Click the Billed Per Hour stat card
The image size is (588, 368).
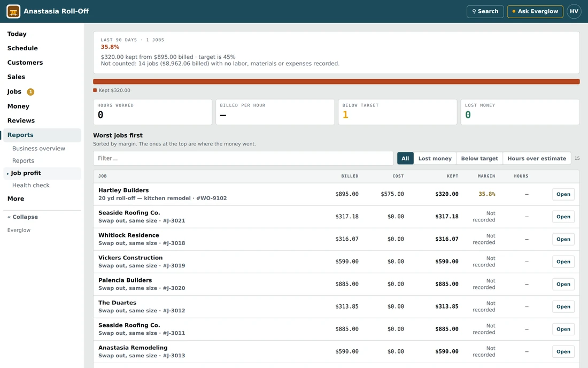pyautogui.click(x=275, y=112)
